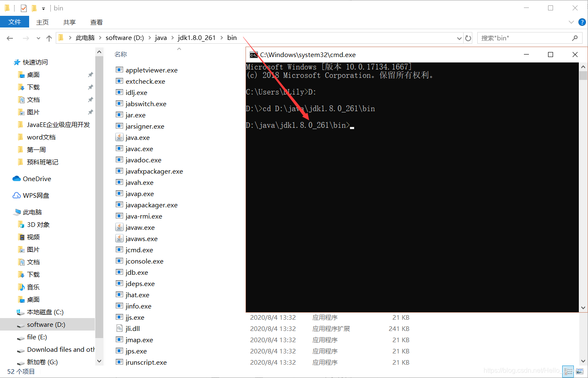The image size is (588, 378).
Task: Switch to the 主页 ribbon tab
Action: pos(42,22)
